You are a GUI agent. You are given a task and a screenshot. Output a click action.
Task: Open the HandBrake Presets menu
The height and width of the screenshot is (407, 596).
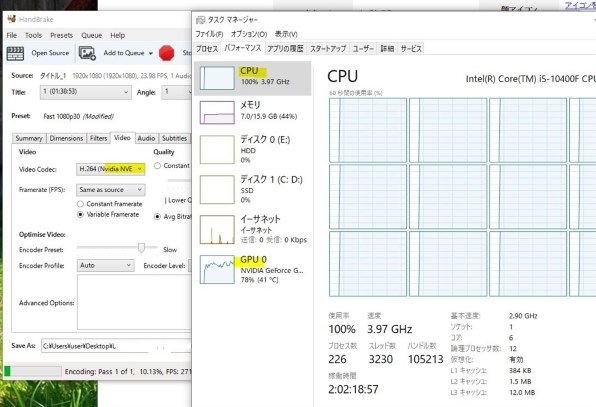click(62, 35)
